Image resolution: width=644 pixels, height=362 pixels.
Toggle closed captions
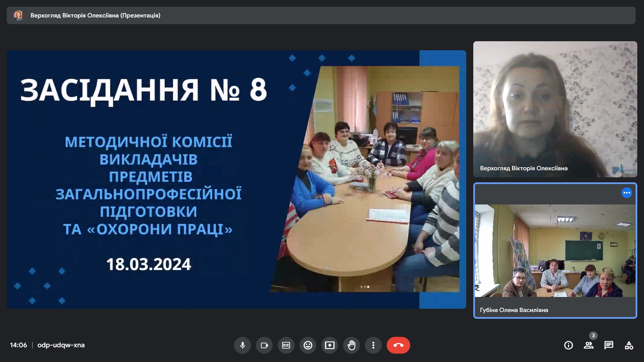click(286, 345)
